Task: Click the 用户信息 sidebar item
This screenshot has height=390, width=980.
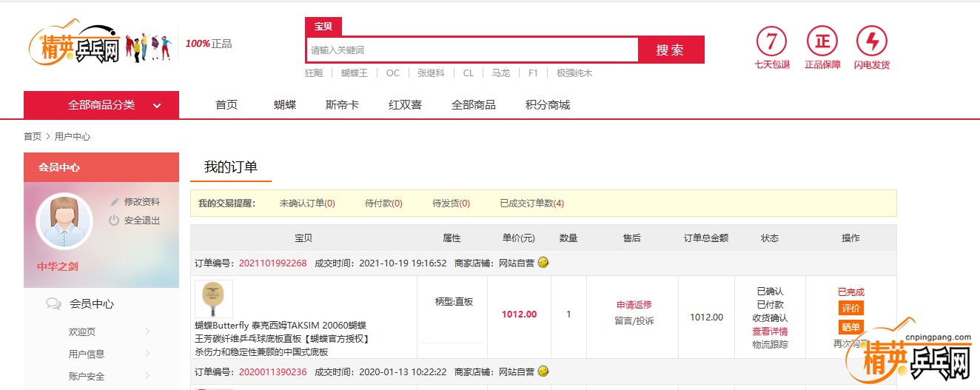Action: click(87, 354)
